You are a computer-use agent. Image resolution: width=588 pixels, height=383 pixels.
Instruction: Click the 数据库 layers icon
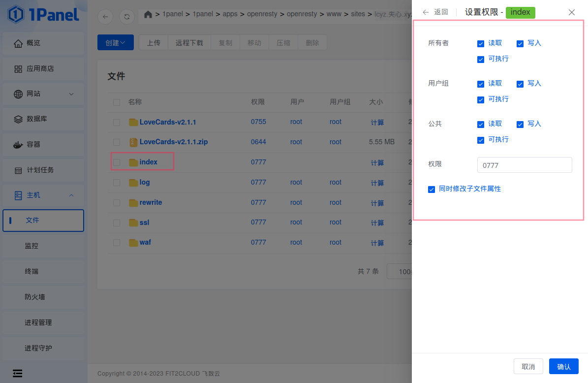[18, 119]
